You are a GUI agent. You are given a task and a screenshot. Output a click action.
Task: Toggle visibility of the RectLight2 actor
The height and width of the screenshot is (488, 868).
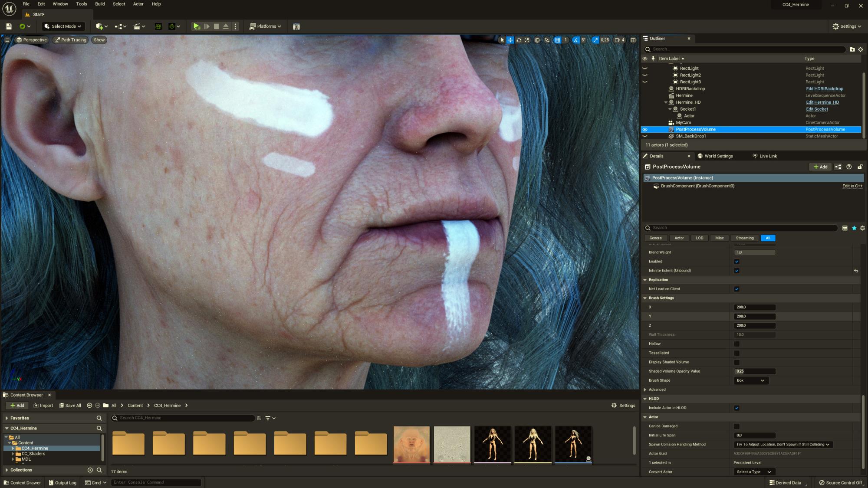[x=645, y=75]
